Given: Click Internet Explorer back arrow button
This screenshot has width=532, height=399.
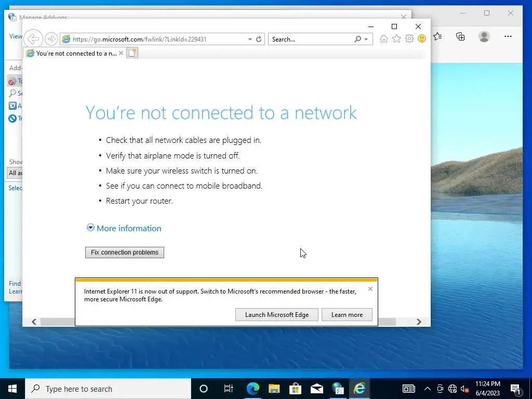Looking at the screenshot, I should [x=33, y=39].
